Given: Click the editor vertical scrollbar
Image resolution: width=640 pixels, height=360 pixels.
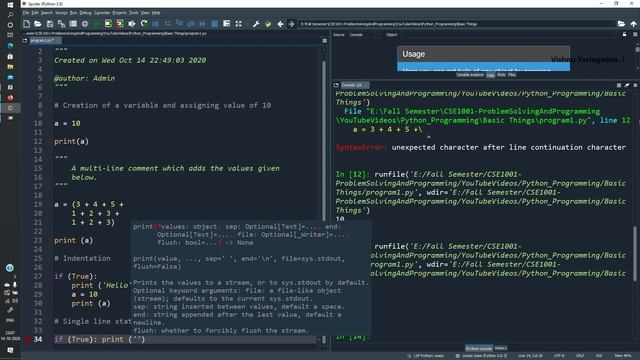Looking at the screenshot, I should point(324,196).
